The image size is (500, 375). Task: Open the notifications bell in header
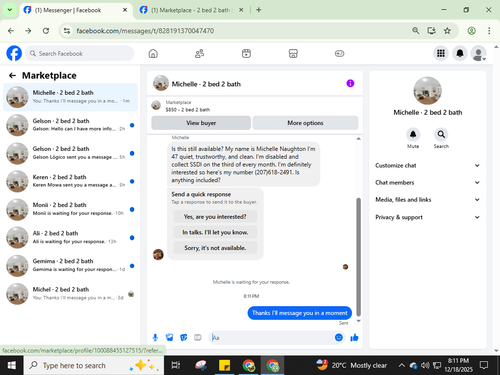pos(460,53)
